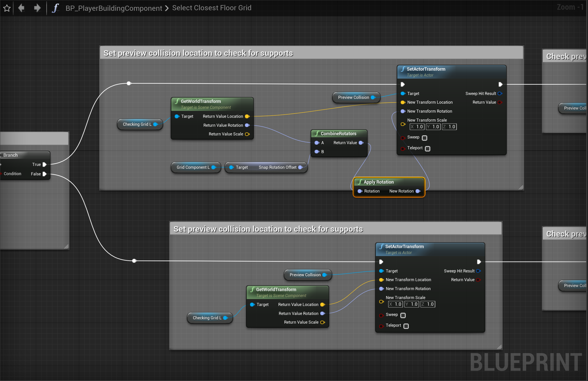Screen dimensions: 588x381
Task: Click the f icon on the lower GetWorldTransform node
Action: coord(252,289)
